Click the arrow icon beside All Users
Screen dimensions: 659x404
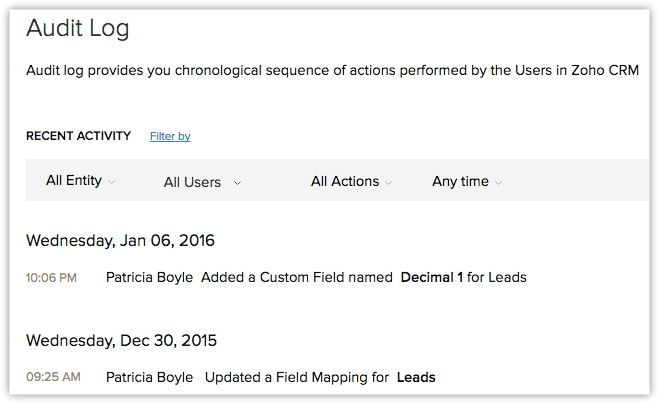coord(237,182)
